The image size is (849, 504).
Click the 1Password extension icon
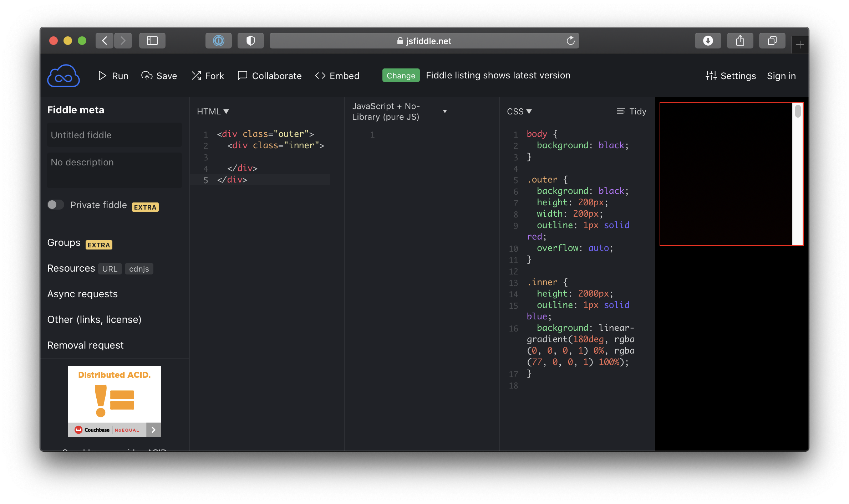[x=218, y=41]
